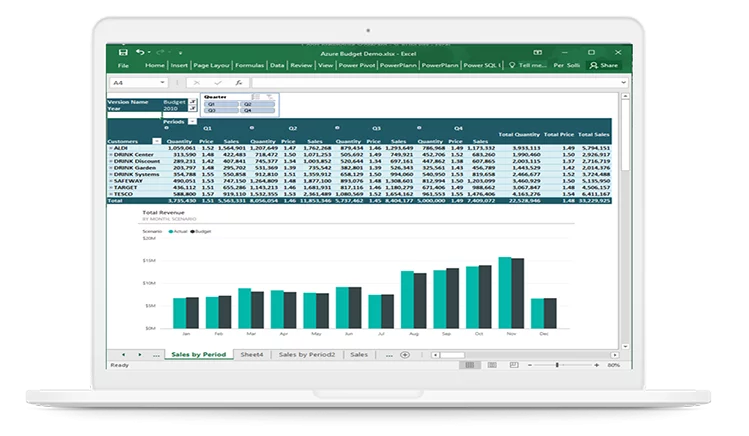Expand the TESCO customer row
749x436 pixels.
click(x=111, y=194)
